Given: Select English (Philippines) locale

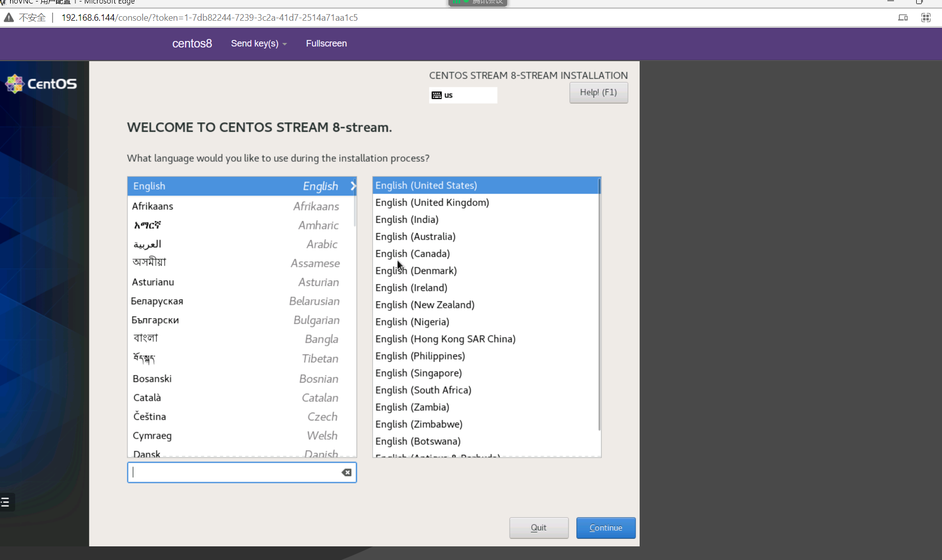Looking at the screenshot, I should (x=485, y=356).
